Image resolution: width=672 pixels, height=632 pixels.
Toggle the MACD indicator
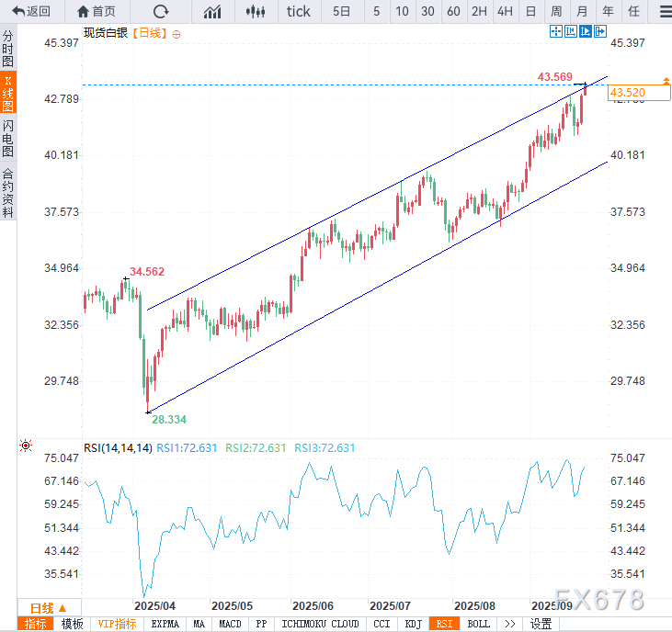click(230, 624)
